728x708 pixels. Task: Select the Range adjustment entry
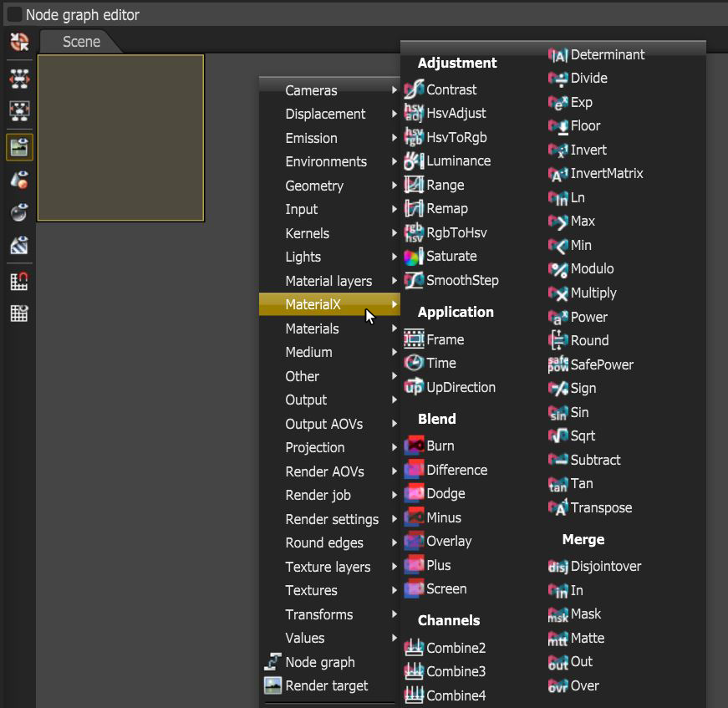pos(434,185)
